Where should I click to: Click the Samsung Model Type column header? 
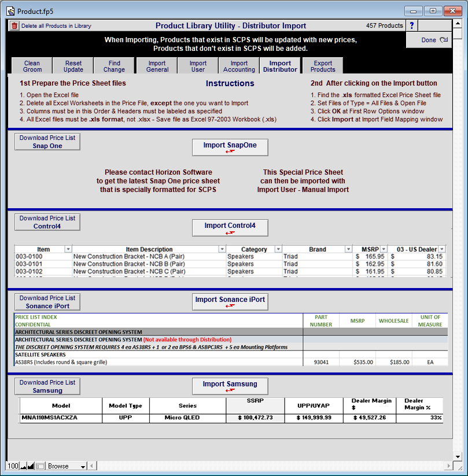coord(126,406)
